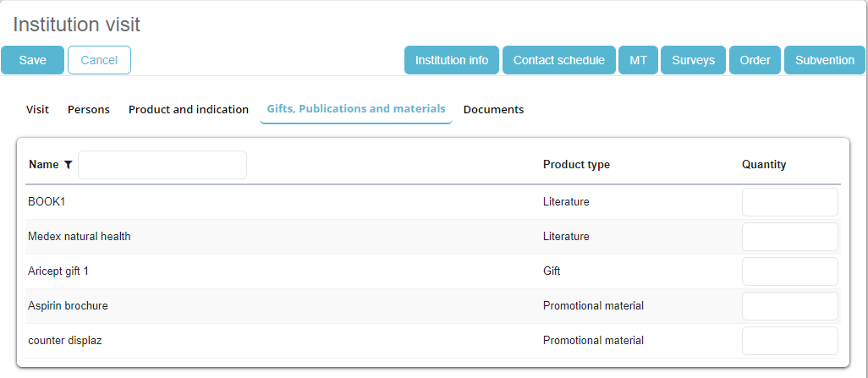Open the Order section
This screenshot has height=378, width=868.
tap(755, 60)
